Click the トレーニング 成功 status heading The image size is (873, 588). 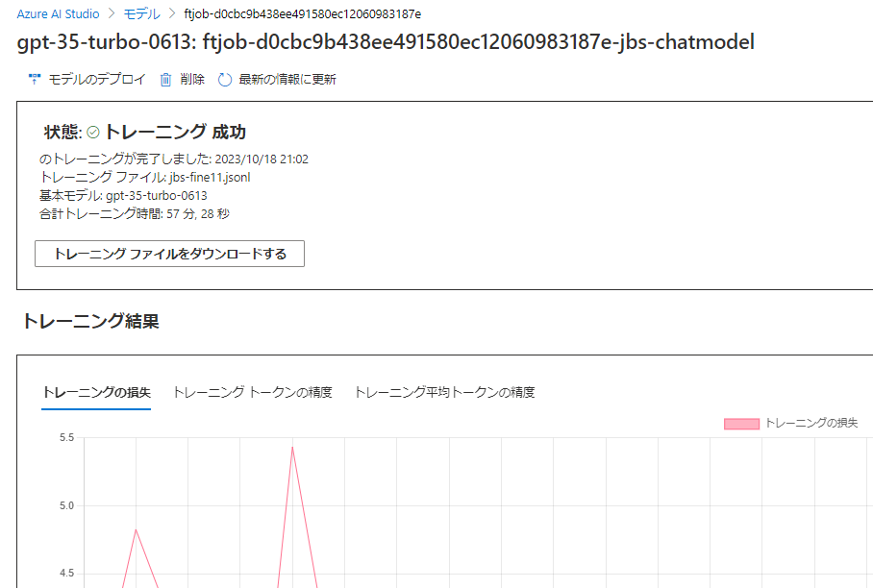point(175,132)
